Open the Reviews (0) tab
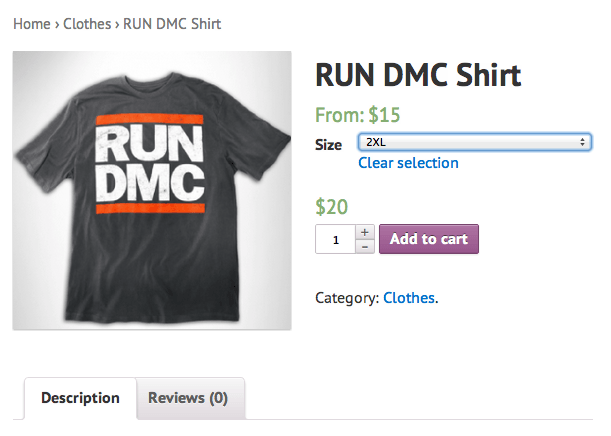Viewport: 611px width, 436px height. pyautogui.click(x=188, y=398)
